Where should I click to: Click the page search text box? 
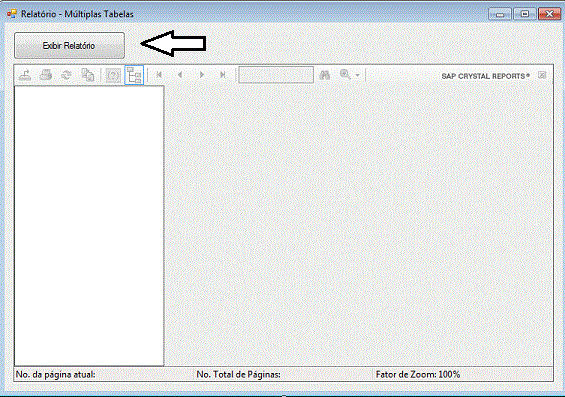[276, 75]
